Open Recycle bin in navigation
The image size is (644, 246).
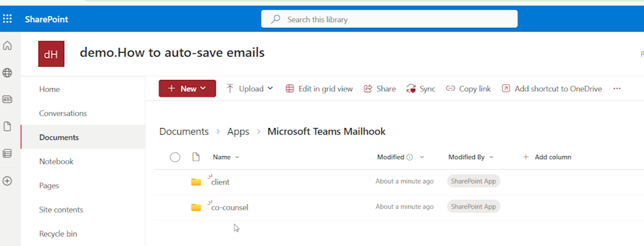58,233
